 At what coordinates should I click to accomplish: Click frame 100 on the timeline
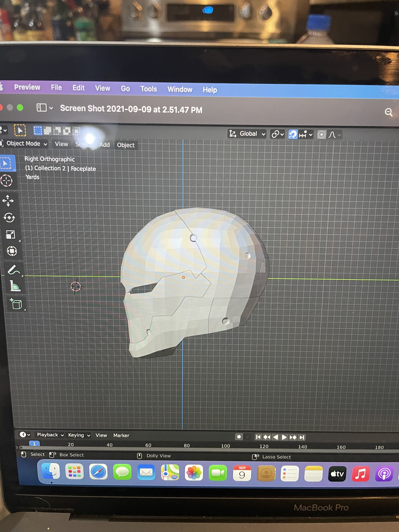coord(225,446)
